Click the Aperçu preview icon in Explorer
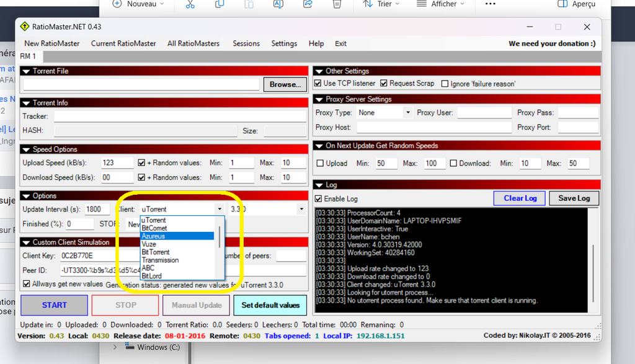This screenshot has height=364, width=635. click(x=562, y=4)
